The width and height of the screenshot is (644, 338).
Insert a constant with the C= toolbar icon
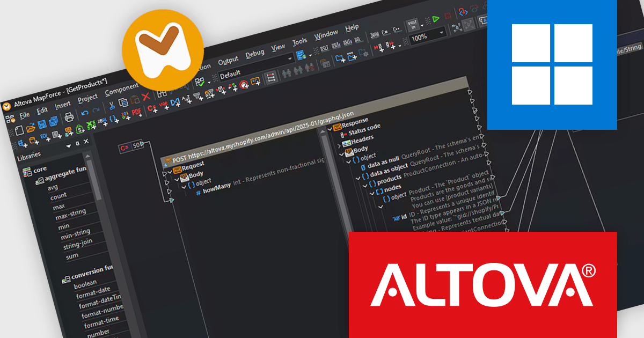(x=152, y=108)
